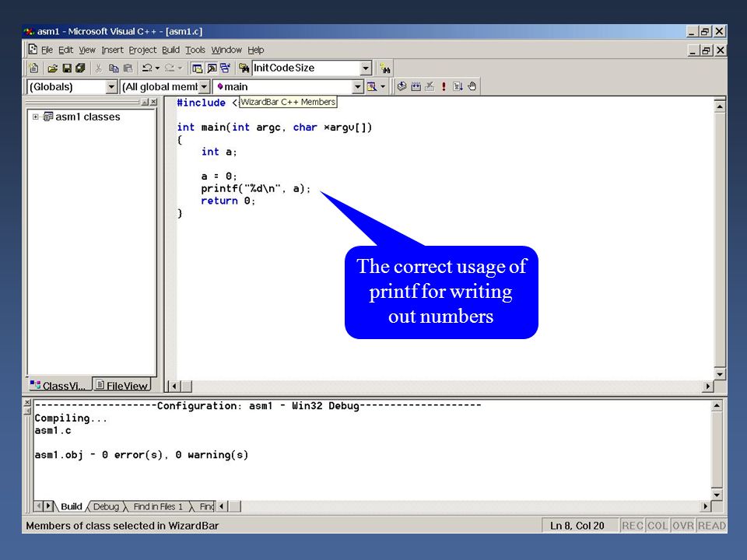
Task: Click the code line 'return 0;'
Action: pyautogui.click(x=228, y=201)
